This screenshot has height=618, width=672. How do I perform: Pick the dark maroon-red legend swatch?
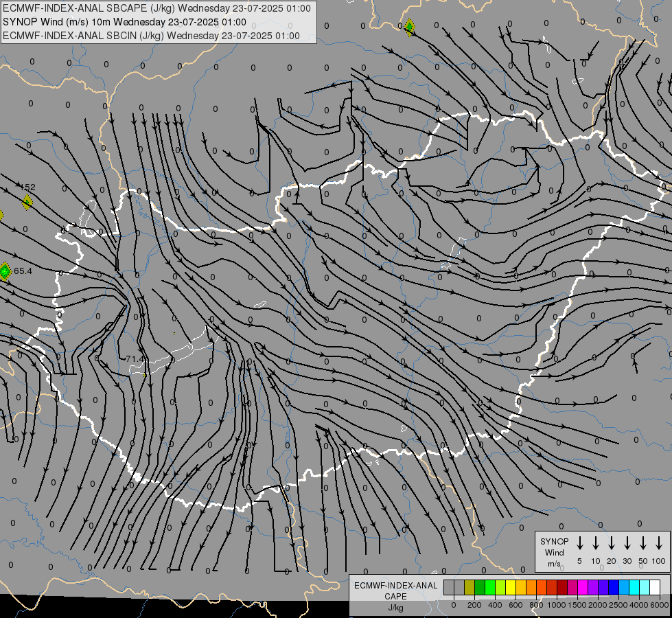562,587
